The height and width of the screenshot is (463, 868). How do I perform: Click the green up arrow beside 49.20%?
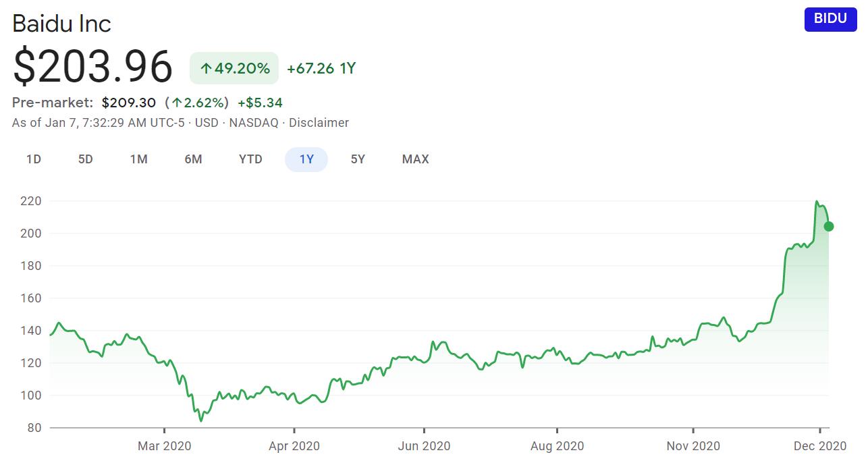(x=206, y=68)
